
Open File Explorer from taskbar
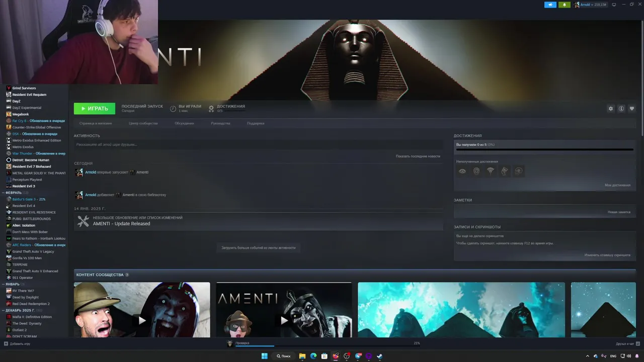pos(302,356)
